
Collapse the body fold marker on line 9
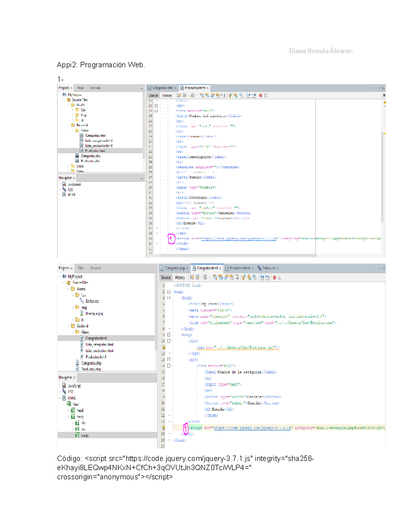click(169, 335)
